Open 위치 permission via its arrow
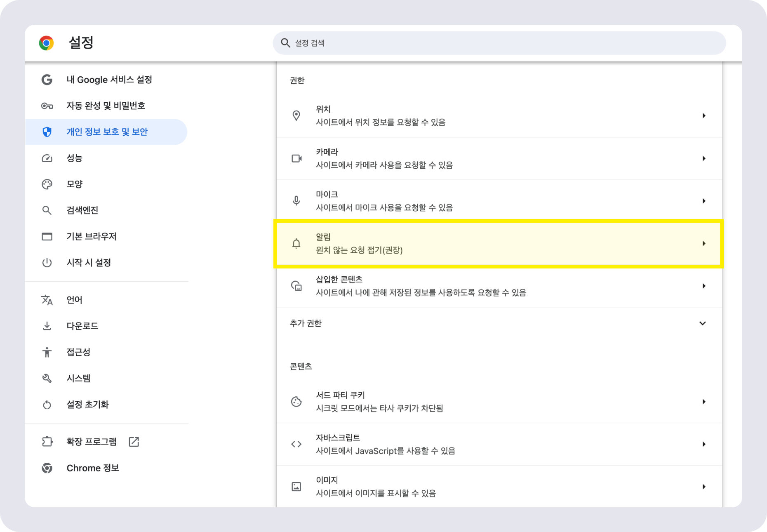Viewport: 767px width, 532px height. pos(704,116)
